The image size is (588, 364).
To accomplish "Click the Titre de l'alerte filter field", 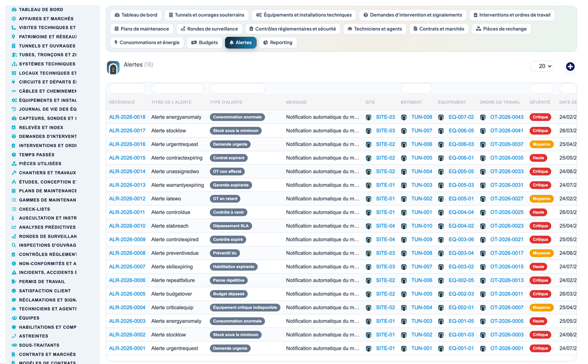I will click(x=177, y=89).
